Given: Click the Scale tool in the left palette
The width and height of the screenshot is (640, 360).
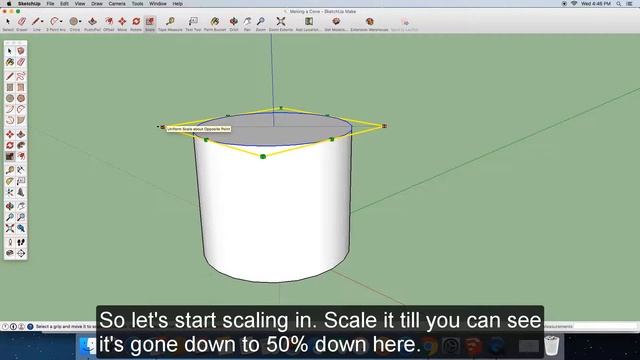Looking at the screenshot, I should [10, 156].
